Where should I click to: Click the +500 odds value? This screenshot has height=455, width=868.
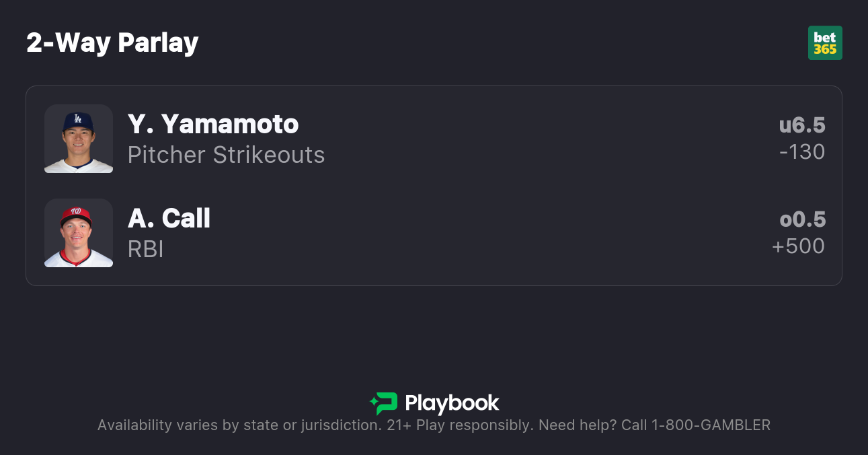coord(798,246)
